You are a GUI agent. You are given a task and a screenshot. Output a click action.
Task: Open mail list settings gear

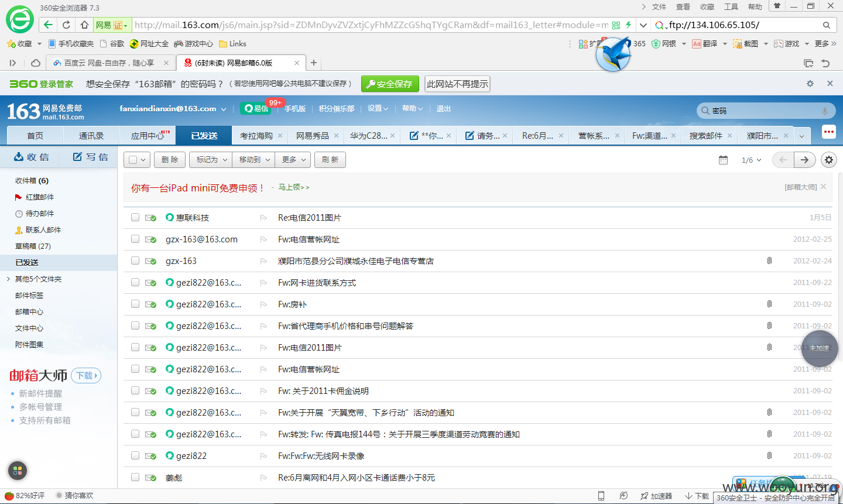point(828,160)
